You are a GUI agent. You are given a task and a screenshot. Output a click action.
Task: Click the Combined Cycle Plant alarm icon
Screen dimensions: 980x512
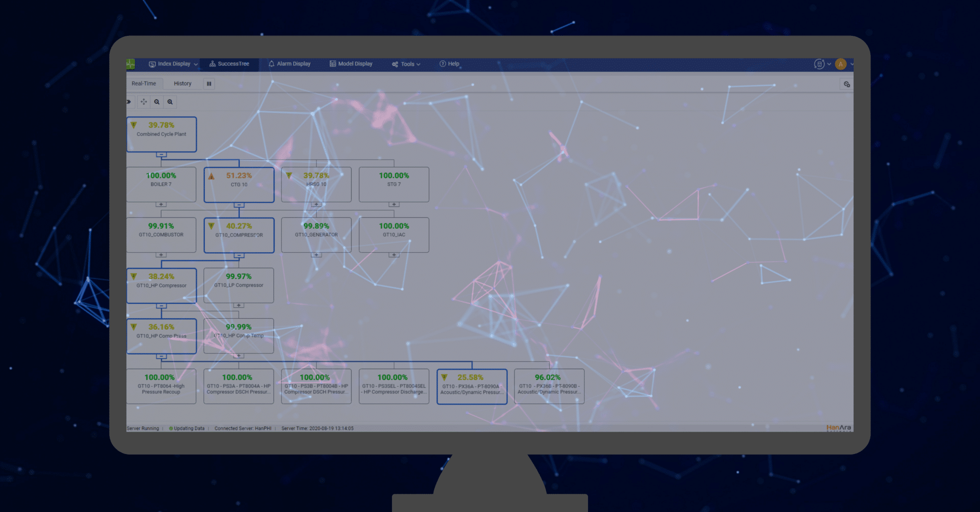click(x=134, y=125)
